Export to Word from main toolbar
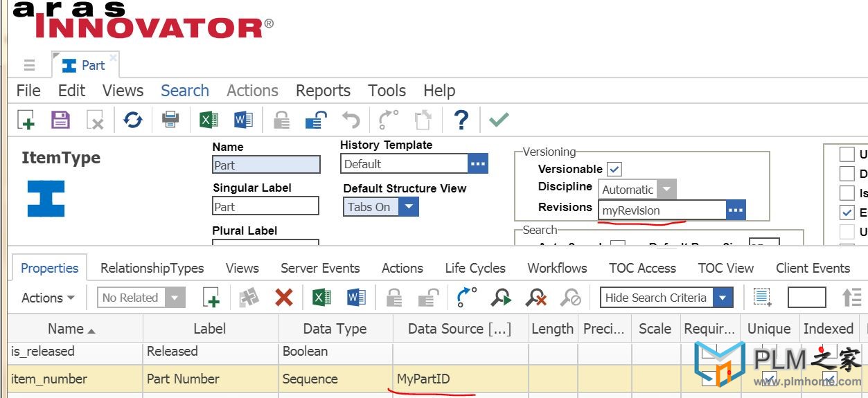The width and height of the screenshot is (868, 398). tap(243, 120)
